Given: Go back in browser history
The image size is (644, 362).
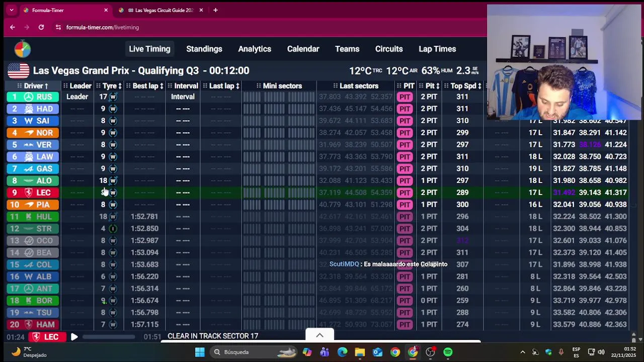Looking at the screenshot, I should point(13,27).
